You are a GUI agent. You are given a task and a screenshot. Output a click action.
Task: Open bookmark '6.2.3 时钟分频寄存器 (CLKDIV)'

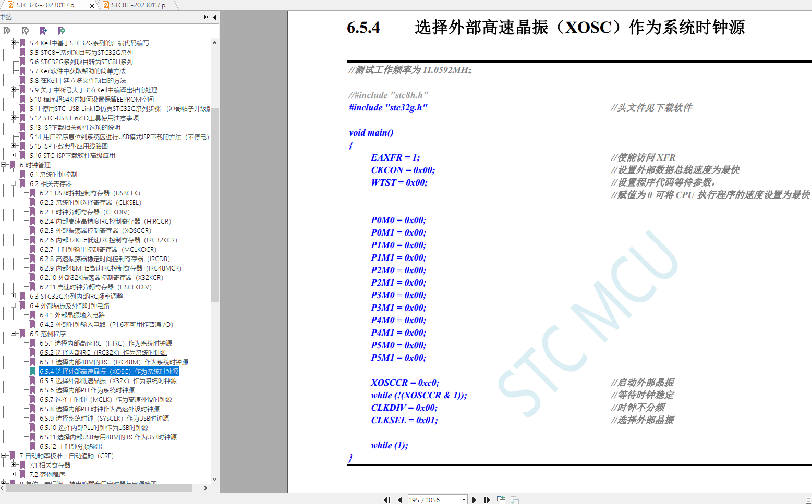click(x=84, y=212)
